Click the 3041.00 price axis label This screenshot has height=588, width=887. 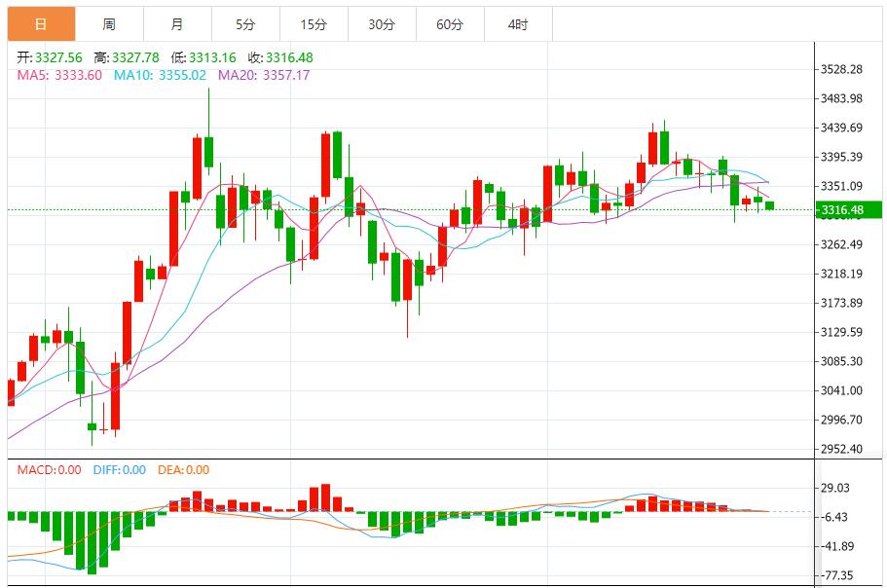(x=842, y=390)
